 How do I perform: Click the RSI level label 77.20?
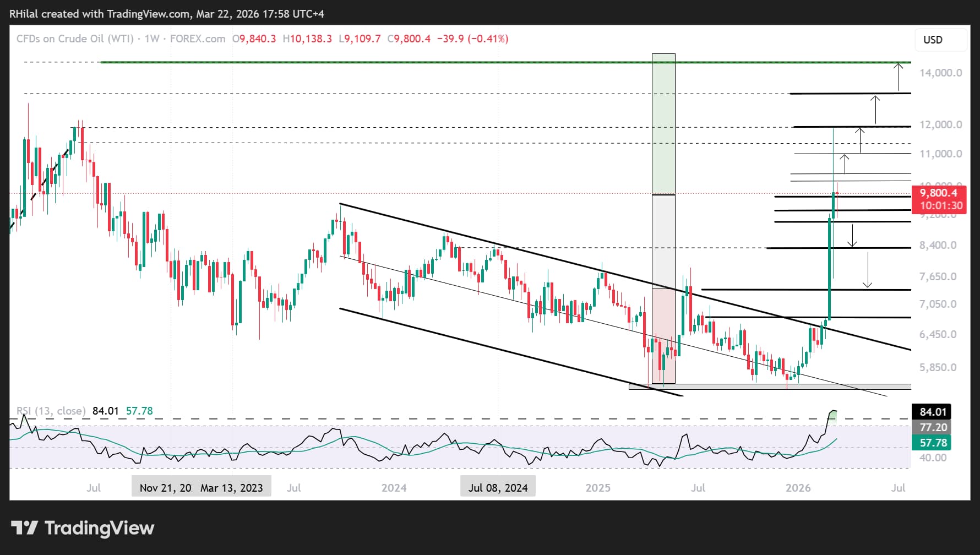pyautogui.click(x=933, y=427)
